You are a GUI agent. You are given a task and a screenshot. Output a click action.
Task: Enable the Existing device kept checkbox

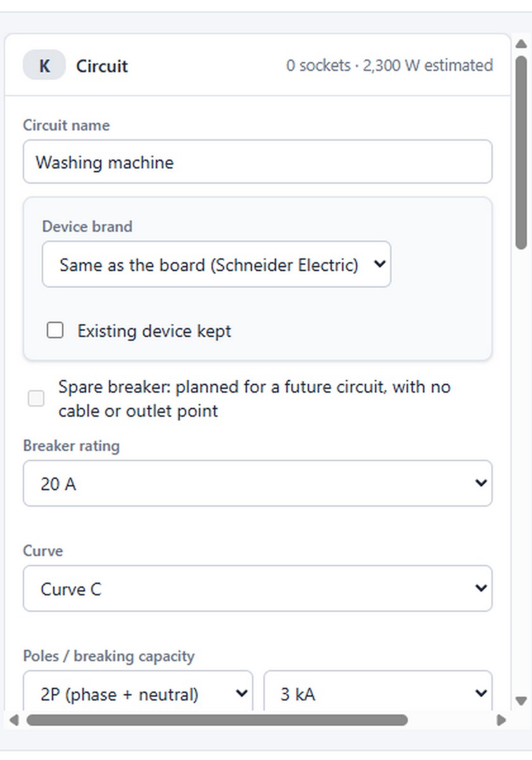[56, 330]
